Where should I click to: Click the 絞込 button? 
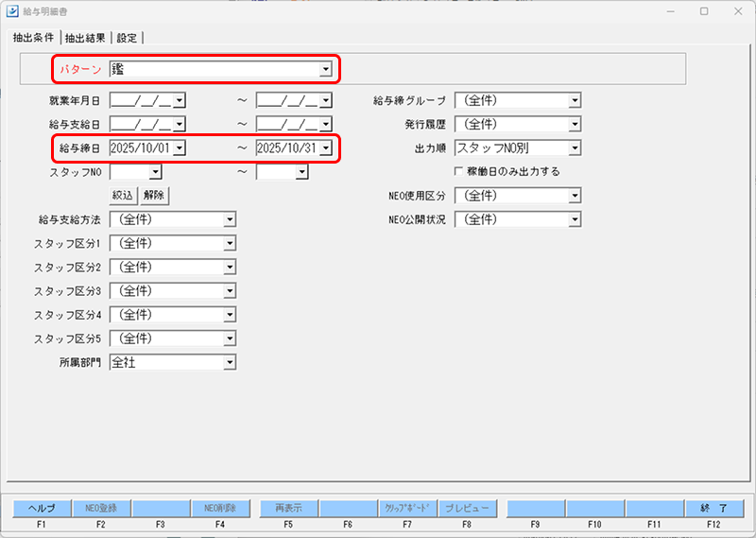123,196
